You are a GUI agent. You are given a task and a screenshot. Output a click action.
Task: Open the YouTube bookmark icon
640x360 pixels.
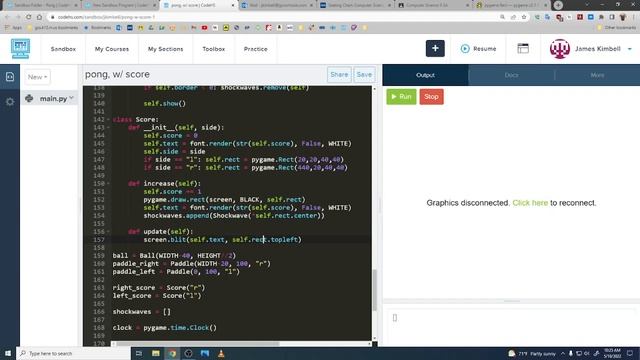click(204, 28)
